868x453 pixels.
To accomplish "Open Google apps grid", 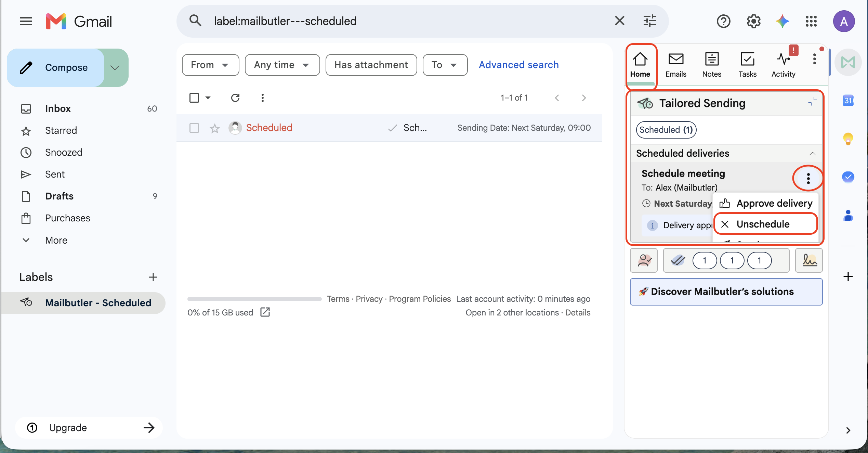I will pos(811,21).
